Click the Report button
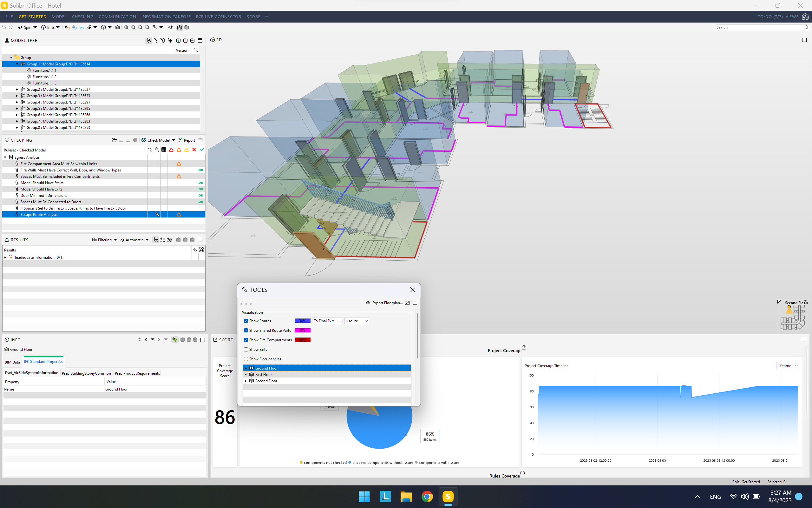 click(x=187, y=140)
